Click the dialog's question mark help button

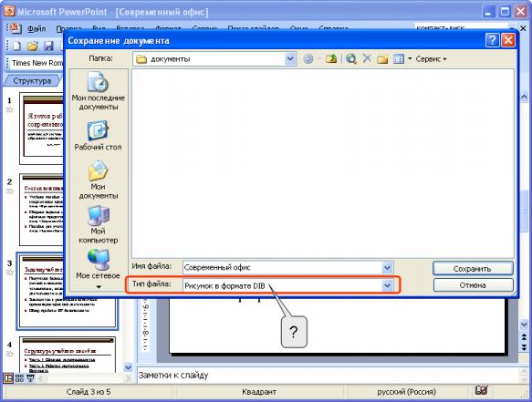(492, 40)
